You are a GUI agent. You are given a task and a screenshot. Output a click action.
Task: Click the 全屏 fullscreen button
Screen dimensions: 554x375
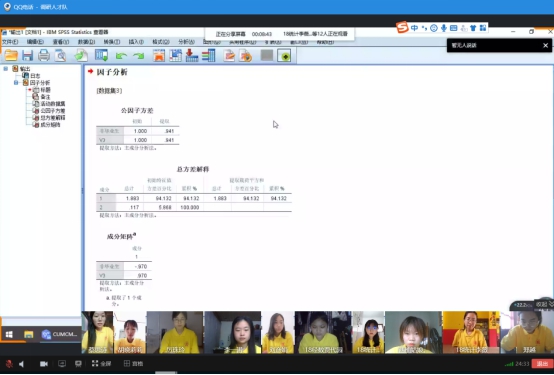click(102, 363)
